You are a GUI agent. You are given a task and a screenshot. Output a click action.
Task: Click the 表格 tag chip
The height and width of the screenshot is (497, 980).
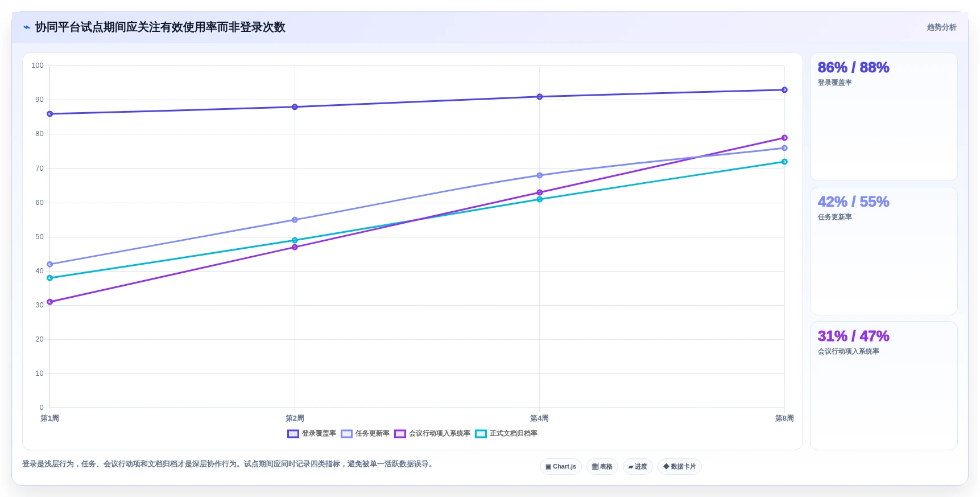click(602, 467)
